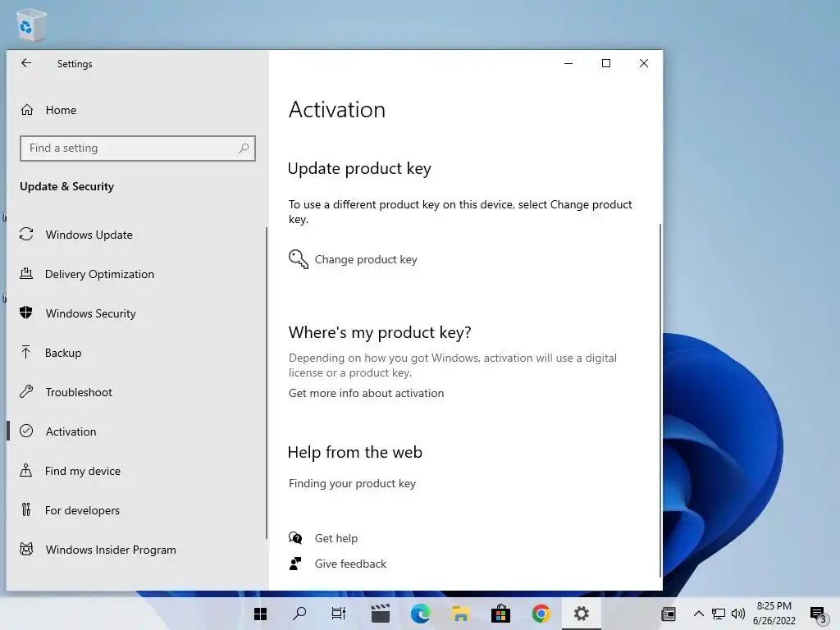The height and width of the screenshot is (630, 840).
Task: Launch Google Chrome from taskbar
Action: coord(541,614)
